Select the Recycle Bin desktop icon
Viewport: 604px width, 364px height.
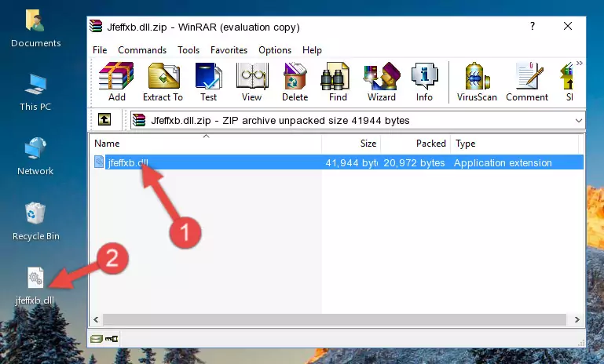pos(36,221)
